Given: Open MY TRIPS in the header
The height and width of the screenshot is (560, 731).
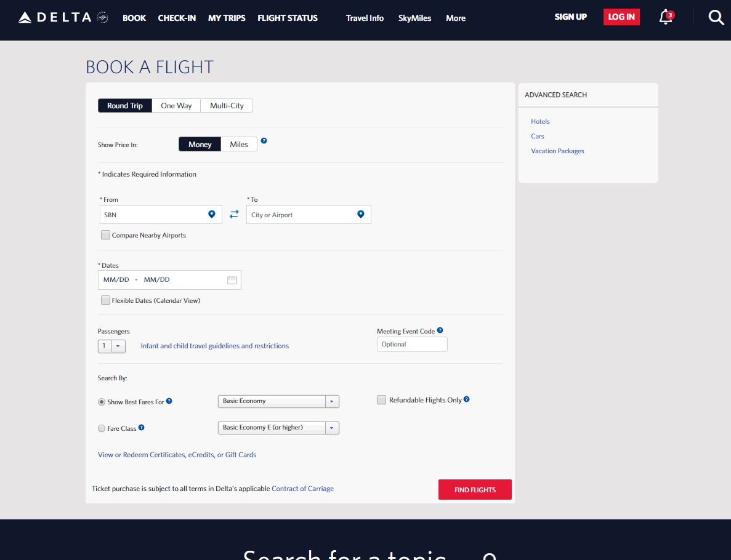Looking at the screenshot, I should point(227,18).
